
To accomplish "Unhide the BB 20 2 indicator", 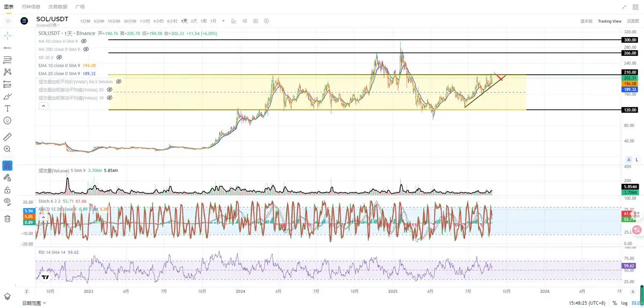I will click(59, 57).
